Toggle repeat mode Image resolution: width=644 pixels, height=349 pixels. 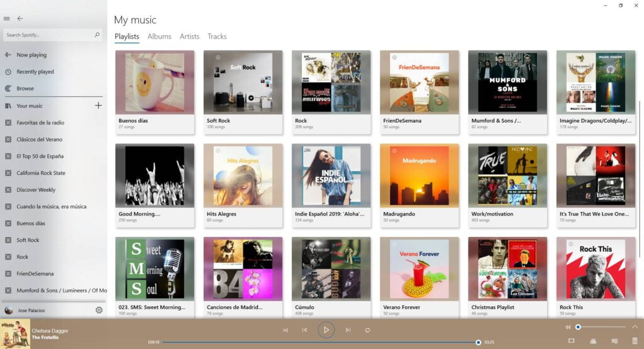click(x=367, y=330)
